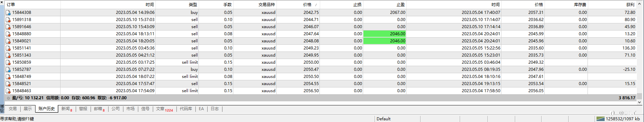
Task: Click the vertical scrollbar thumb
Action: pyautogui.click(x=639, y=97)
